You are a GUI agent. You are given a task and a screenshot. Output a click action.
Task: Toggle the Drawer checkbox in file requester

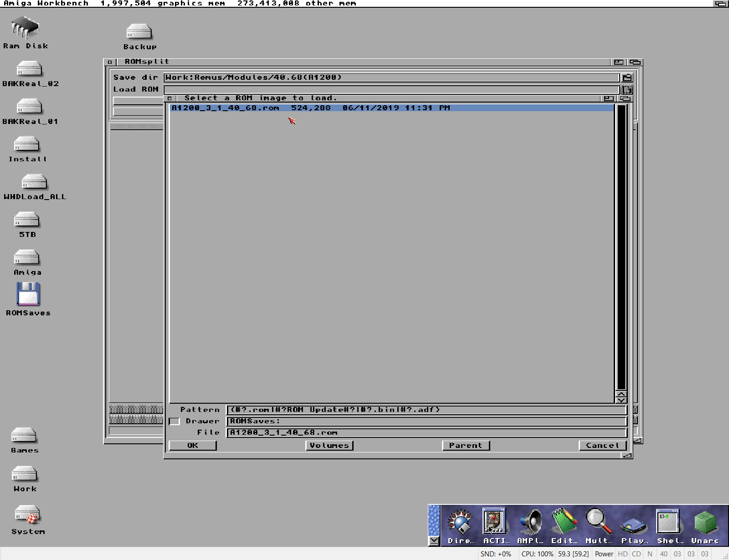[174, 421]
